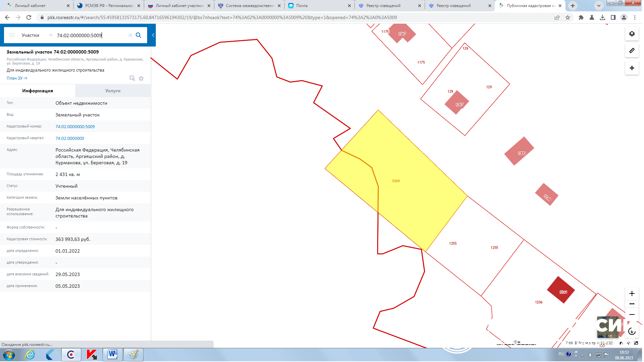Add the parcel to favorites with the star icon

point(141,79)
